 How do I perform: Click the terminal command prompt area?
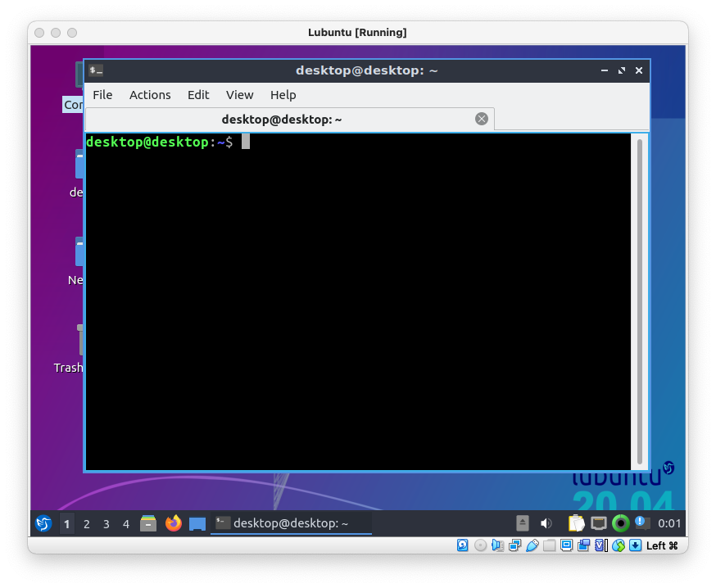(x=358, y=301)
